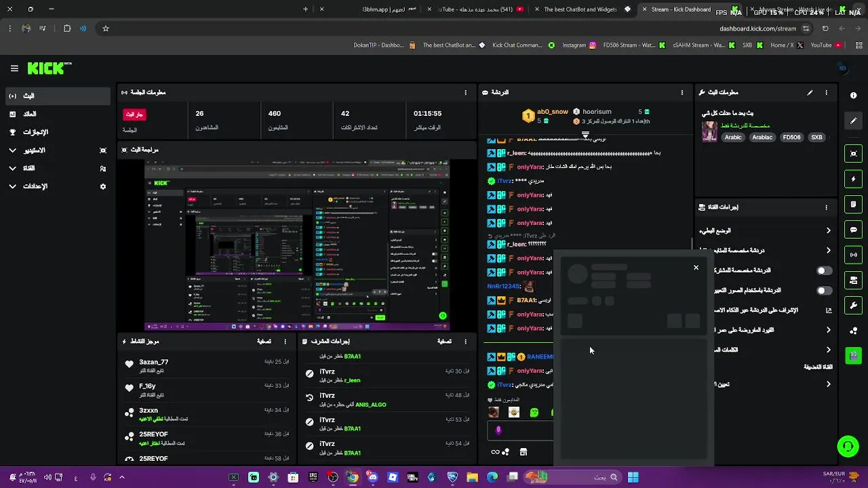Open the hamburger menu beside the Kick logo

tap(14, 68)
